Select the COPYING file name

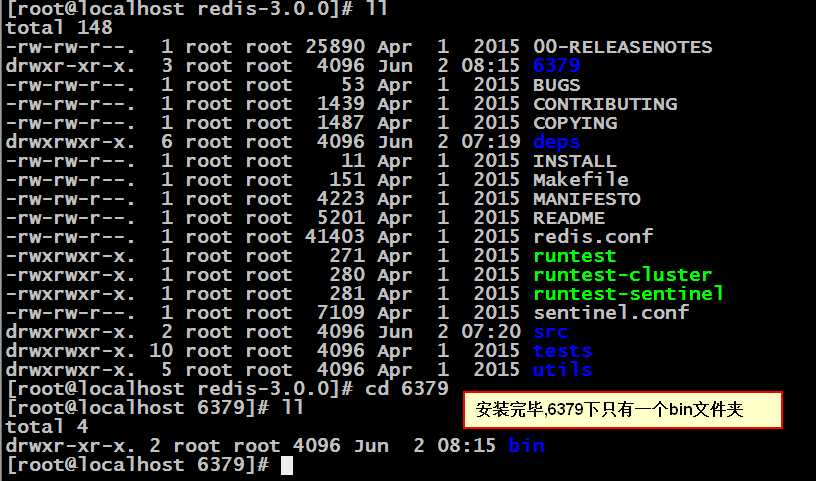575,123
